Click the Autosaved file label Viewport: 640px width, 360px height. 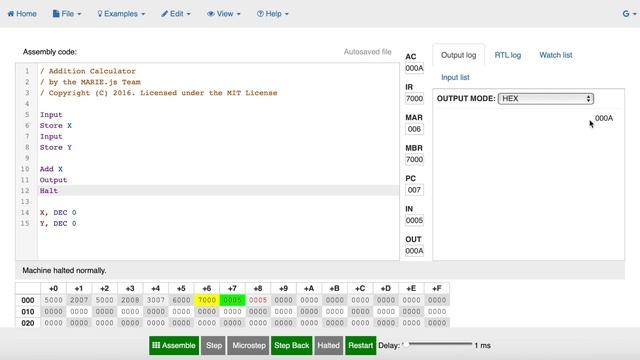367,52
